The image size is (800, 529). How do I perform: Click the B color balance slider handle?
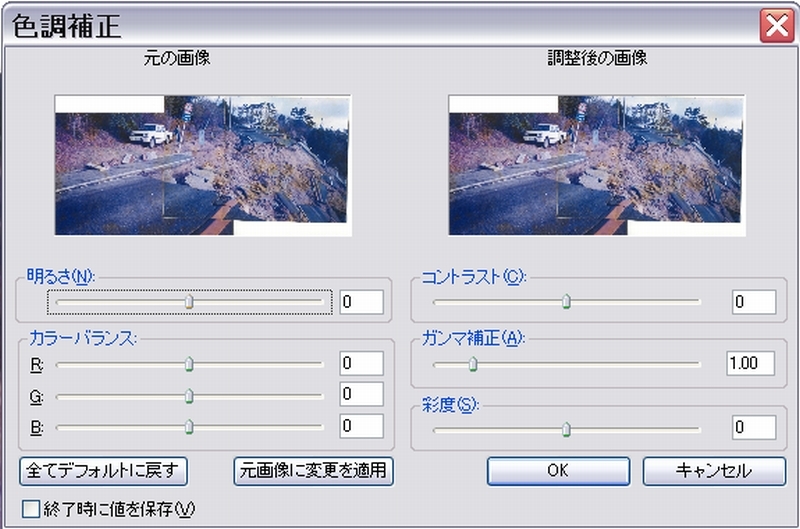pos(189,426)
